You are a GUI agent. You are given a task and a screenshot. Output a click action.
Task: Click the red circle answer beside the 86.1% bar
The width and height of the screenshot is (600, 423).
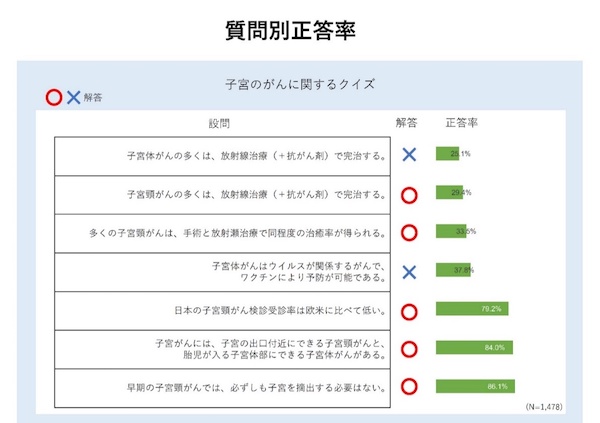coord(408,387)
